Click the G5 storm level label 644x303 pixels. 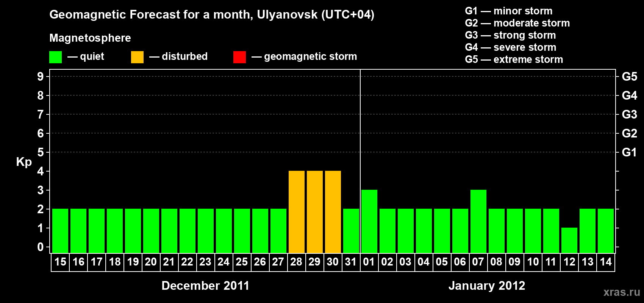629,77
